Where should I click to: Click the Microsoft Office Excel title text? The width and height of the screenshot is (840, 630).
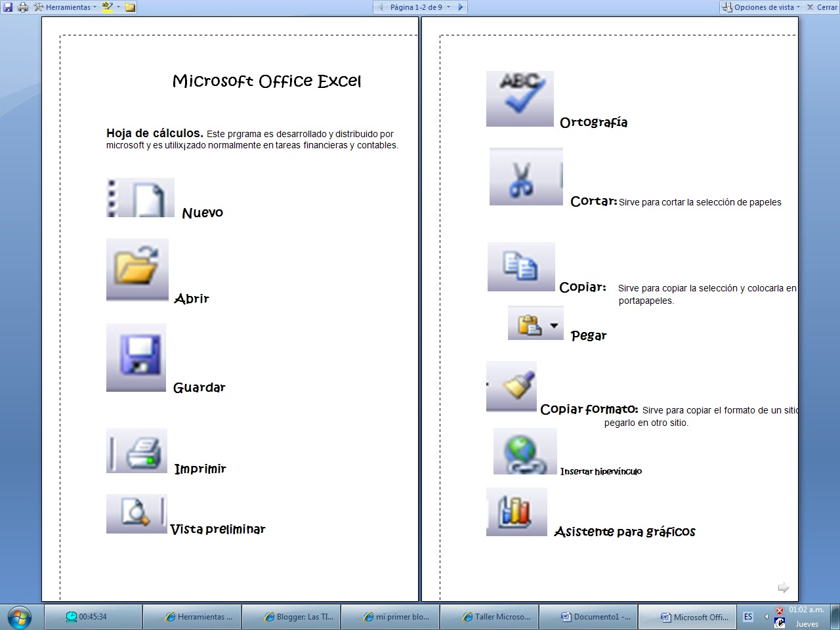(x=266, y=81)
